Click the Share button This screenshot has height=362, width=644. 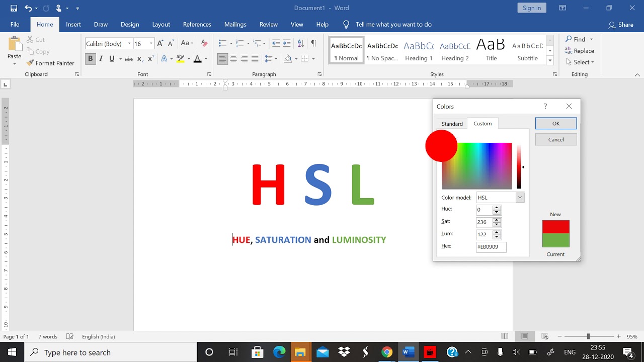(621, 25)
